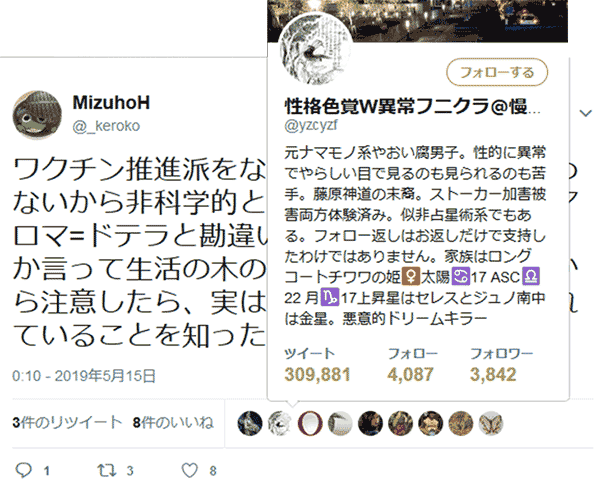Image resolution: width=600 pixels, height=489 pixels.
Task: Open the 8件のいいね list
Action: coord(173,422)
